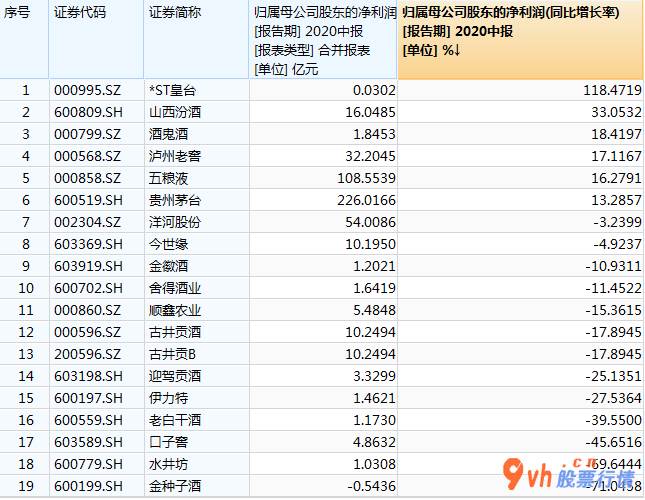Select growth value -39.5500
The width and height of the screenshot is (645, 500).
613,421
